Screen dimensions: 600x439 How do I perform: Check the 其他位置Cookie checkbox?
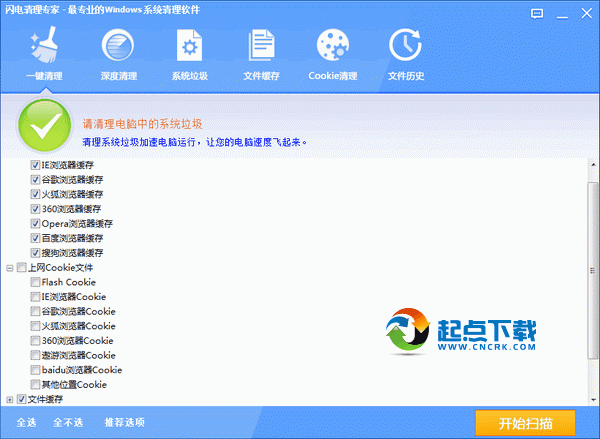pyautogui.click(x=35, y=384)
